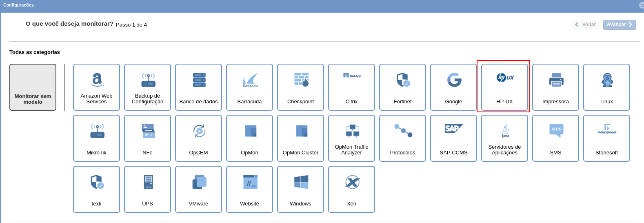Select the HP-UX category tile
Screen dimensions: 644x223
504,87
